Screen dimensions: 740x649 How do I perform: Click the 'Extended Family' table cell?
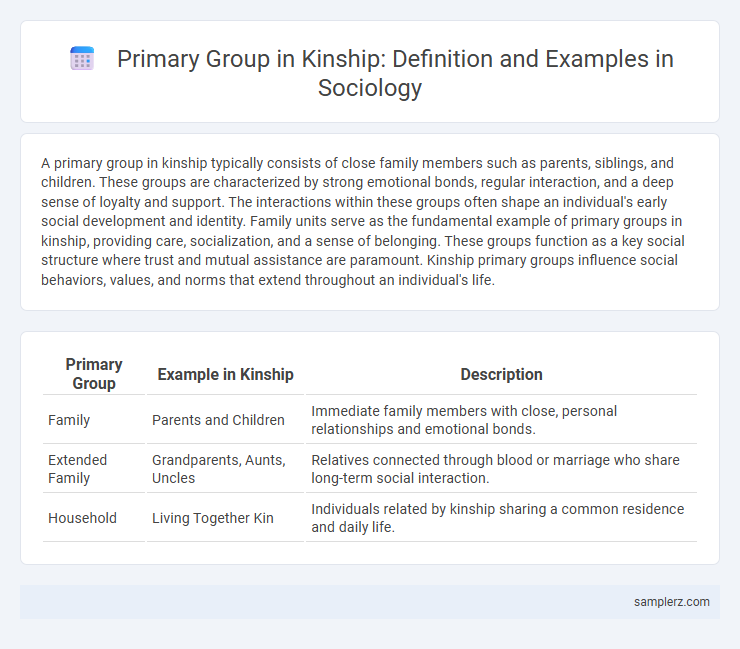94,469
